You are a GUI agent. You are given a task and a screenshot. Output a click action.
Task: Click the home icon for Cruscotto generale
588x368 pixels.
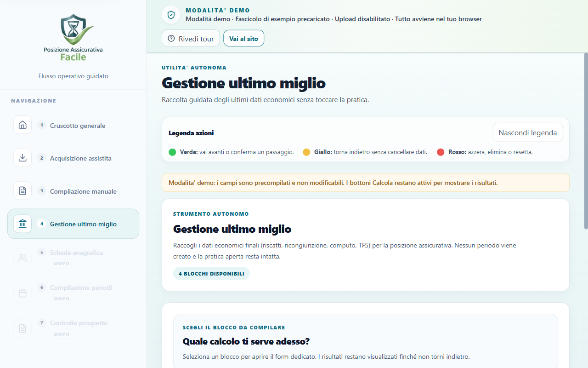pos(23,125)
